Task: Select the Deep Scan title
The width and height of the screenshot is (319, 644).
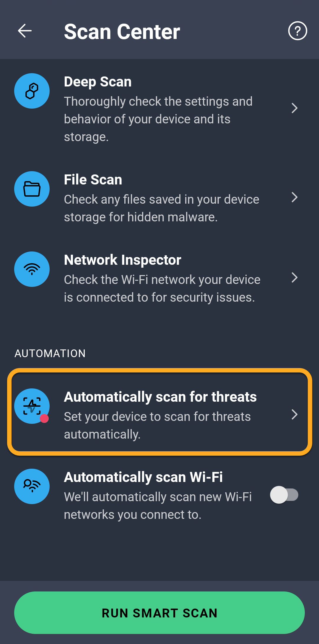Action: [x=98, y=82]
